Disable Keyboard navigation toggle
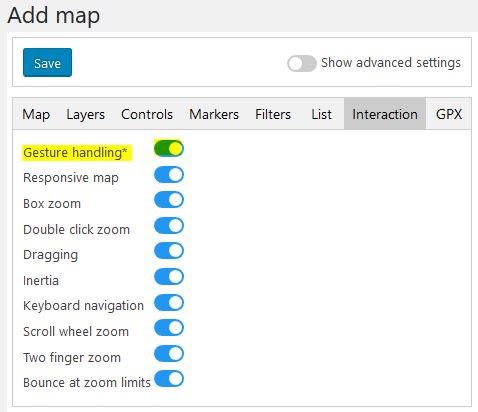 click(x=169, y=303)
